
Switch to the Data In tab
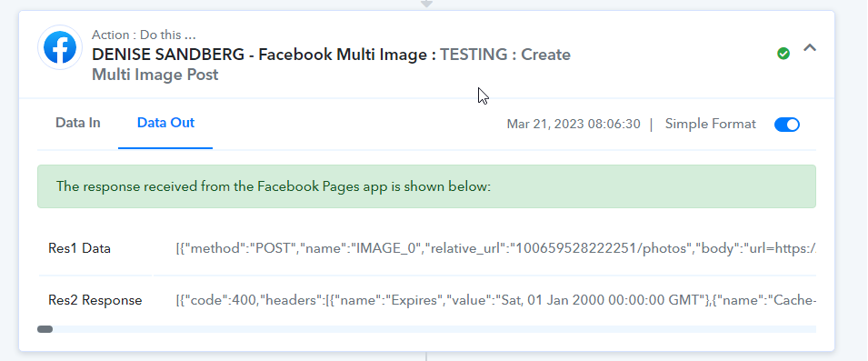pyautogui.click(x=78, y=123)
